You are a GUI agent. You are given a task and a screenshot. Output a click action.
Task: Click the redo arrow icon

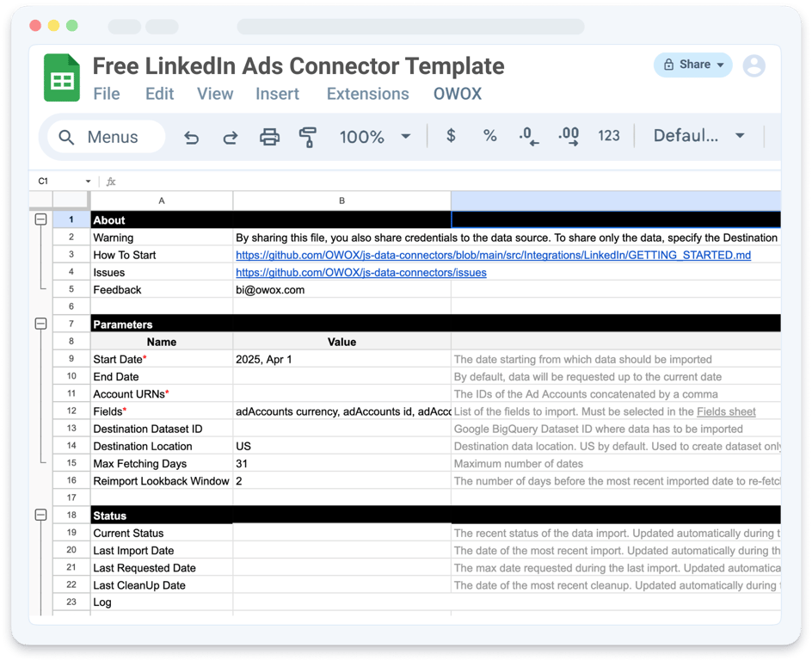[231, 137]
